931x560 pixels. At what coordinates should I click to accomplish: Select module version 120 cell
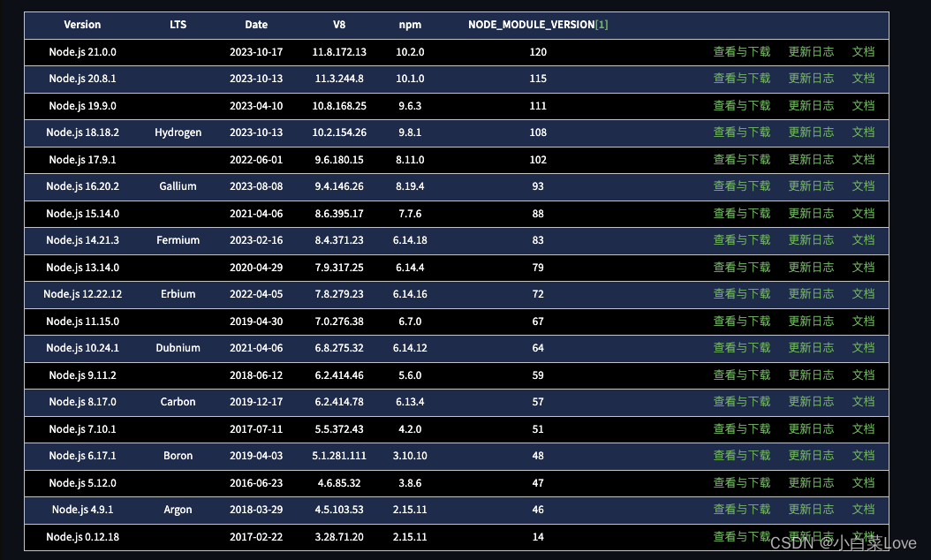[538, 51]
